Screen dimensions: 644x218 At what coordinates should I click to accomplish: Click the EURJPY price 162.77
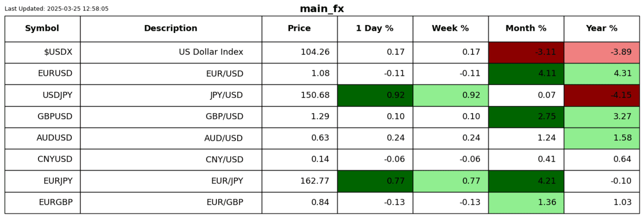299,181
